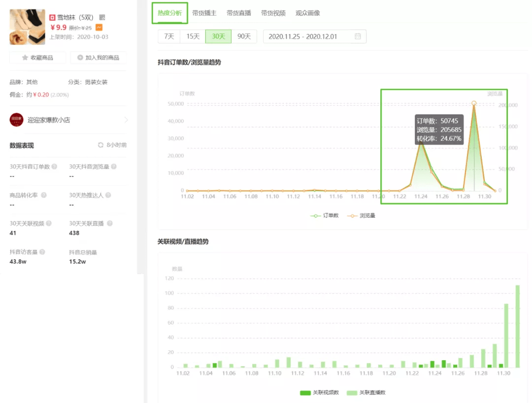Switch to the 带货播主 tab
Screen dimensions: 532x403
pos(204,13)
